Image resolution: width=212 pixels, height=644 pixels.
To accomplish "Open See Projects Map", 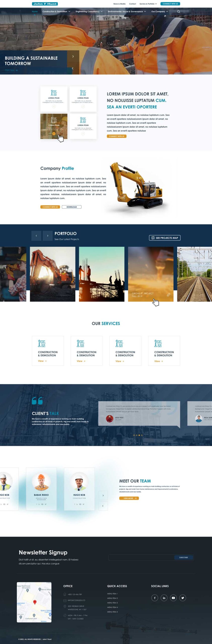I will tap(165, 238).
